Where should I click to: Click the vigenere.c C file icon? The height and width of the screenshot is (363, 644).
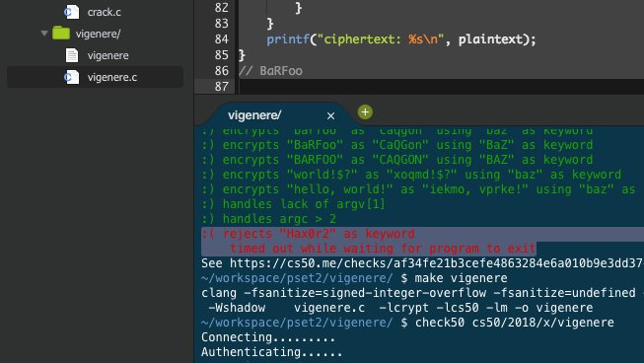coord(72,77)
